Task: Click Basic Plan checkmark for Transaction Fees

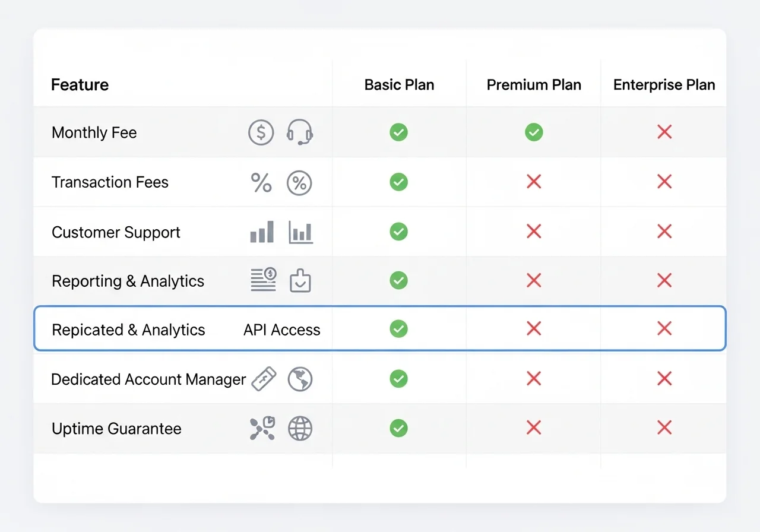Action: coord(398,182)
